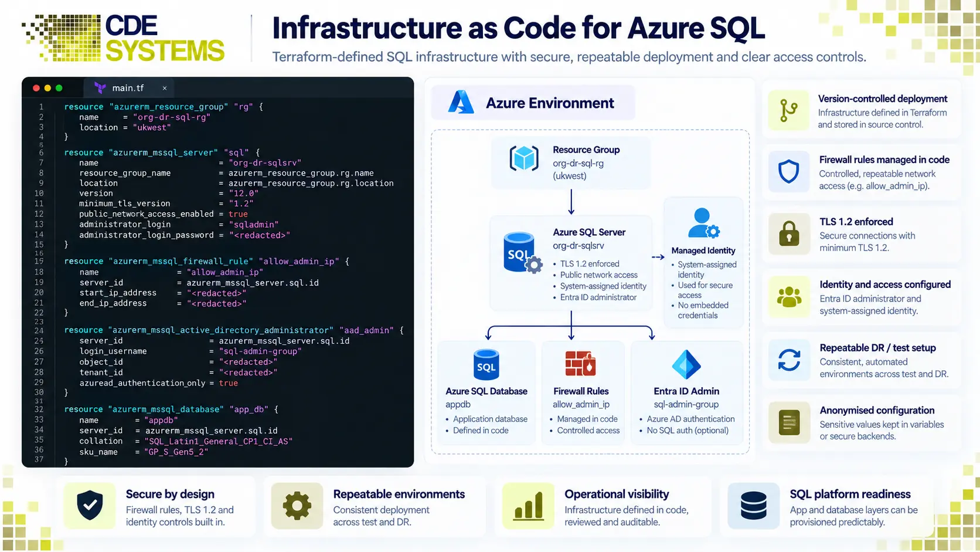Click the "GP_S_Gen5_2" sku_name value
The width and height of the screenshot is (980, 552).
tap(176, 452)
